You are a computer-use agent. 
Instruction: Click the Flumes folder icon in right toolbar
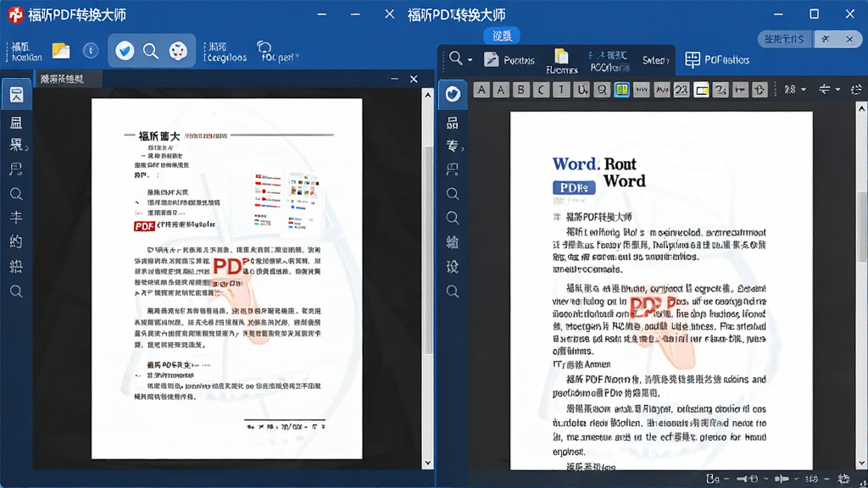561,56
